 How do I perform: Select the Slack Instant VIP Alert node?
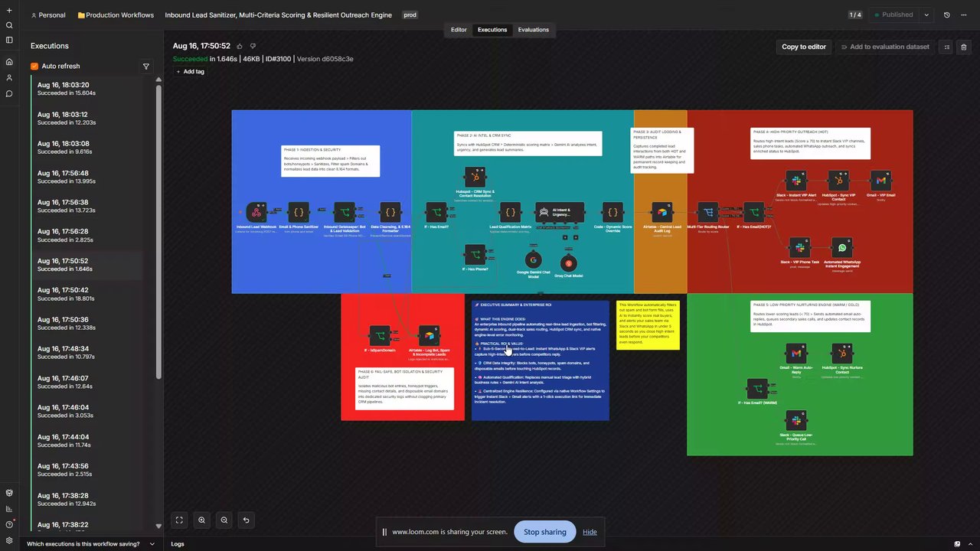coord(796,181)
